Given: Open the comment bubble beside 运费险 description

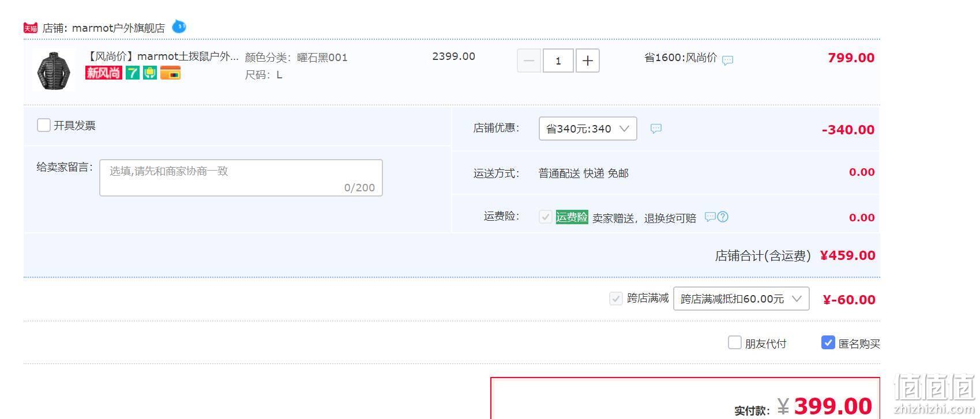Looking at the screenshot, I should point(710,217).
